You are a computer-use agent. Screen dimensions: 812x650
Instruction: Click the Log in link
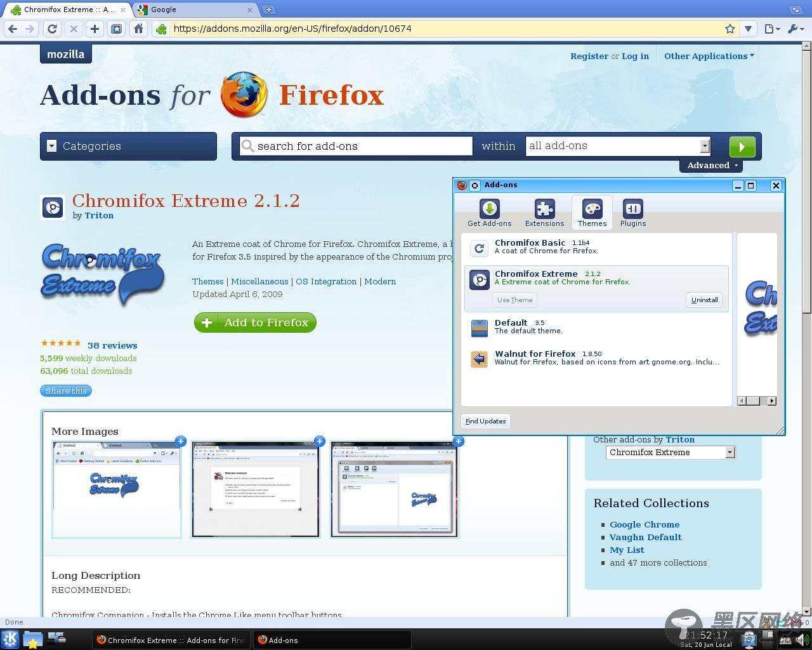(x=635, y=56)
